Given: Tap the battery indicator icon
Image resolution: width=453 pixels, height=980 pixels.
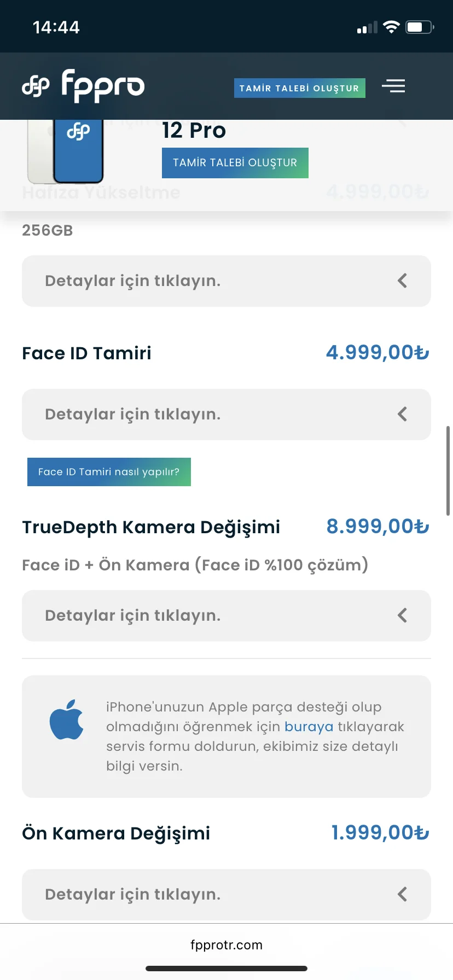Looking at the screenshot, I should pyautogui.click(x=419, y=27).
